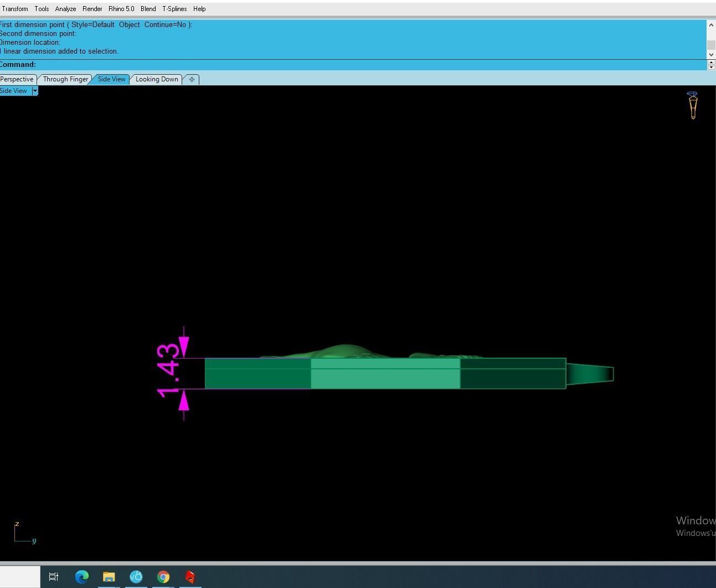This screenshot has width=716, height=588.
Task: Add a new viewport tab with plus icon
Action: [192, 79]
